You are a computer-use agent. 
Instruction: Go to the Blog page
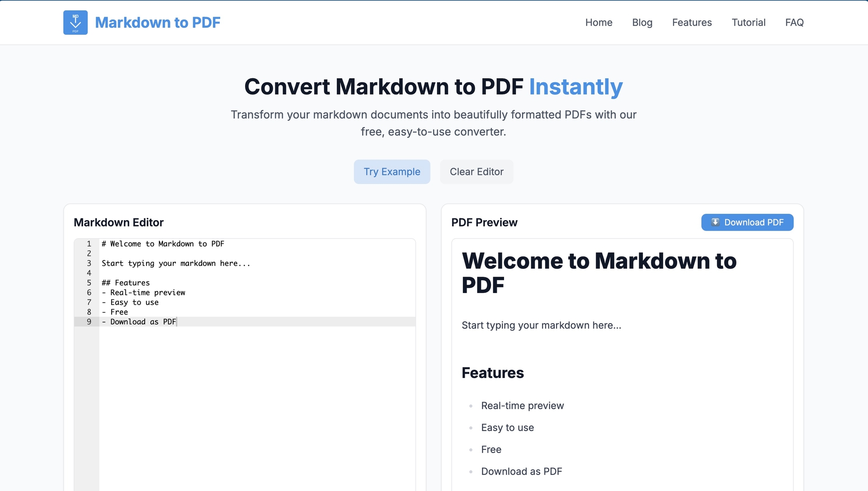(x=642, y=23)
